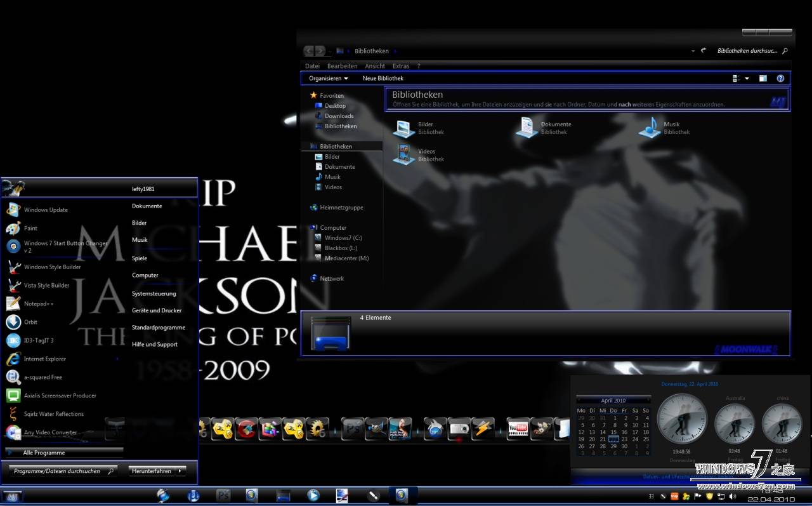Open the Extras menu
This screenshot has height=506, width=812.
401,66
